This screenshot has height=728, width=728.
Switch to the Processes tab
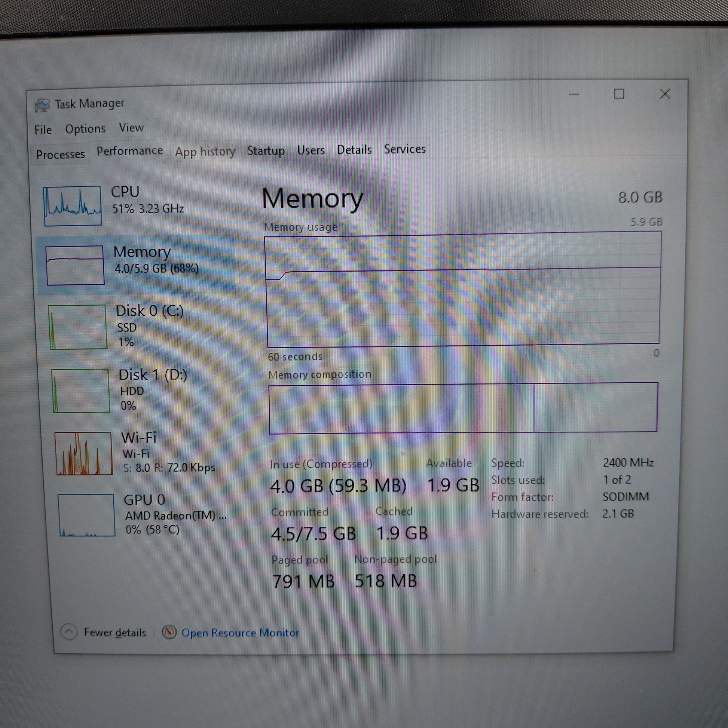[60, 155]
